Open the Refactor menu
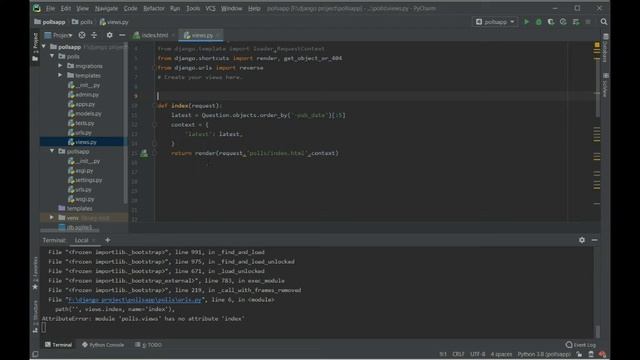 pos(153,8)
